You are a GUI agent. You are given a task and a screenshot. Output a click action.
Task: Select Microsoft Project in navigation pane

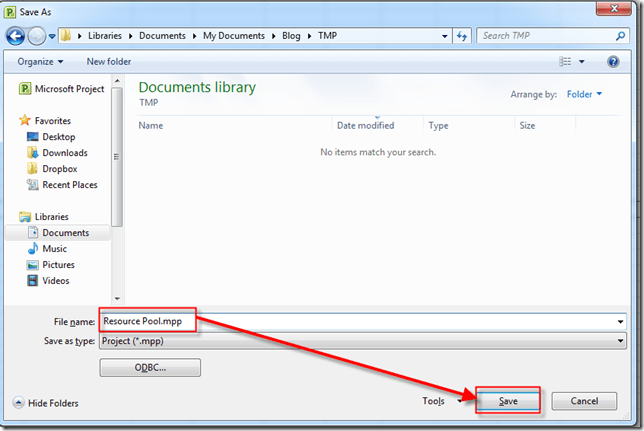tap(68, 89)
